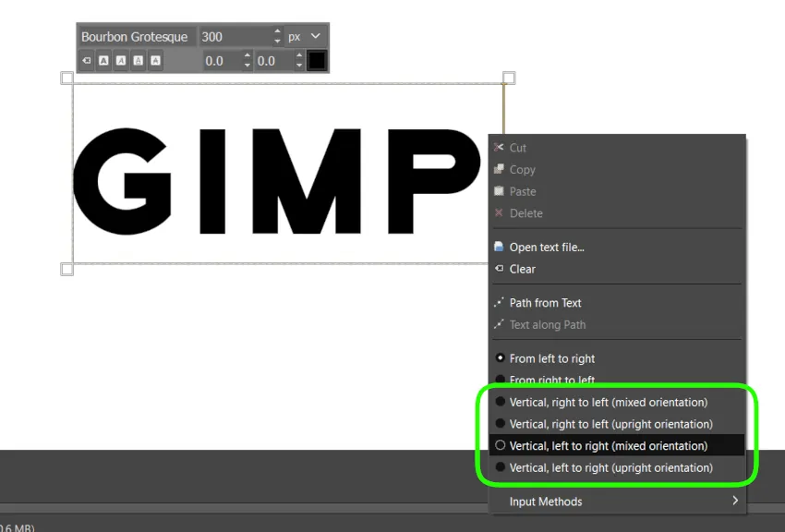Click the clear style icon in text toolbar

pyautogui.click(x=87, y=61)
